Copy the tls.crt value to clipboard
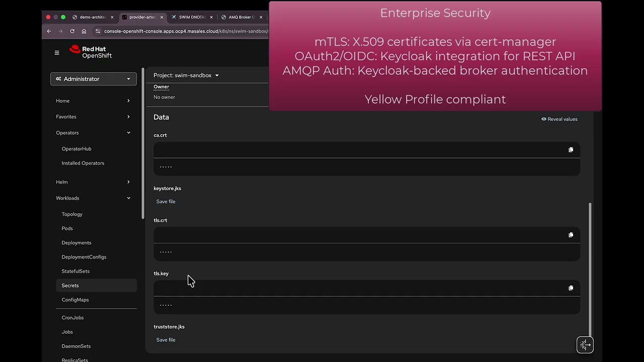Image resolution: width=644 pixels, height=362 pixels. [571, 235]
